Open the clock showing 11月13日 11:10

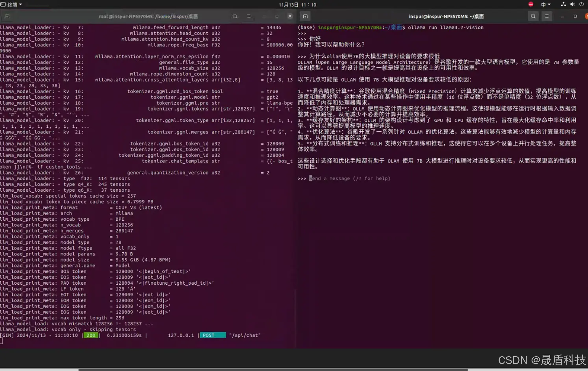(297, 5)
